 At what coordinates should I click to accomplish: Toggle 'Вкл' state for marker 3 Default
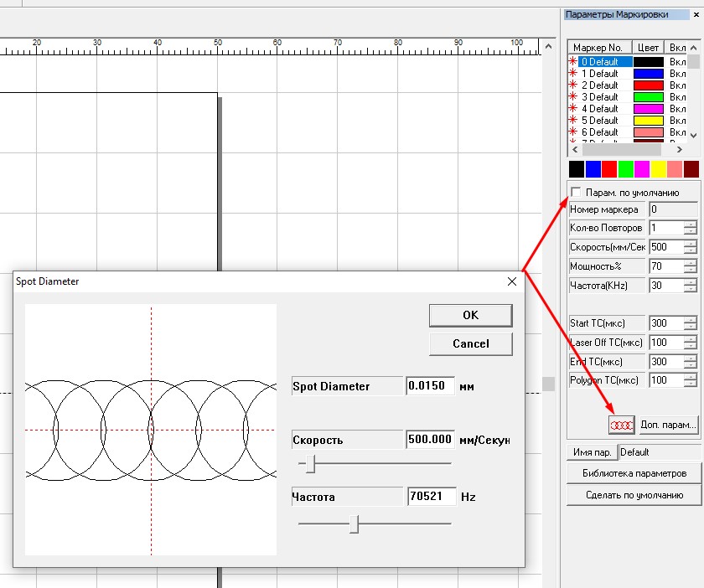coord(677,97)
